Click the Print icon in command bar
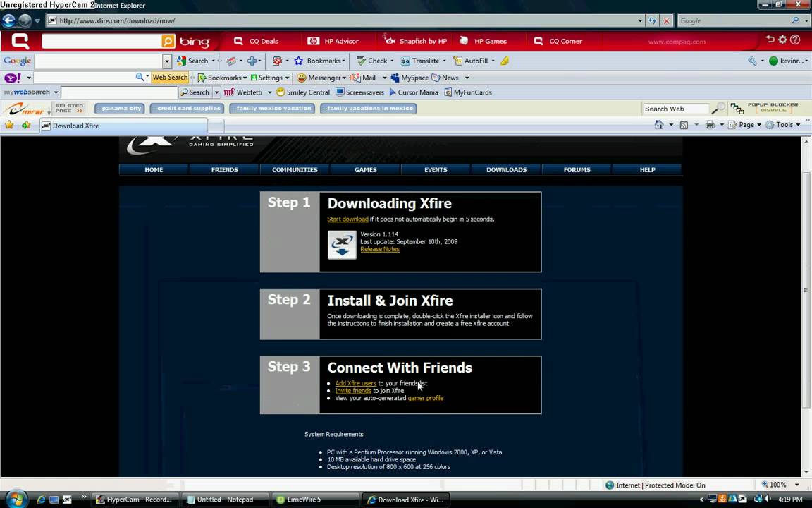 (x=710, y=125)
